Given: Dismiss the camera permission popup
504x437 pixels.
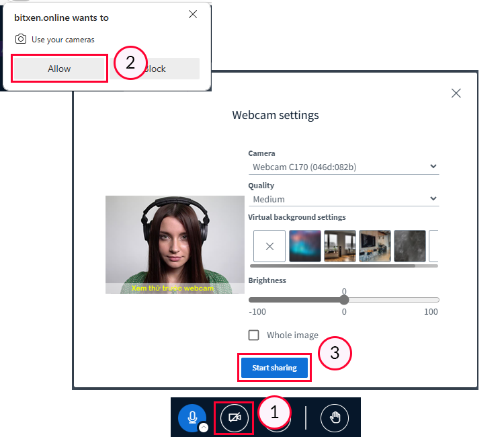Looking at the screenshot, I should (193, 14).
